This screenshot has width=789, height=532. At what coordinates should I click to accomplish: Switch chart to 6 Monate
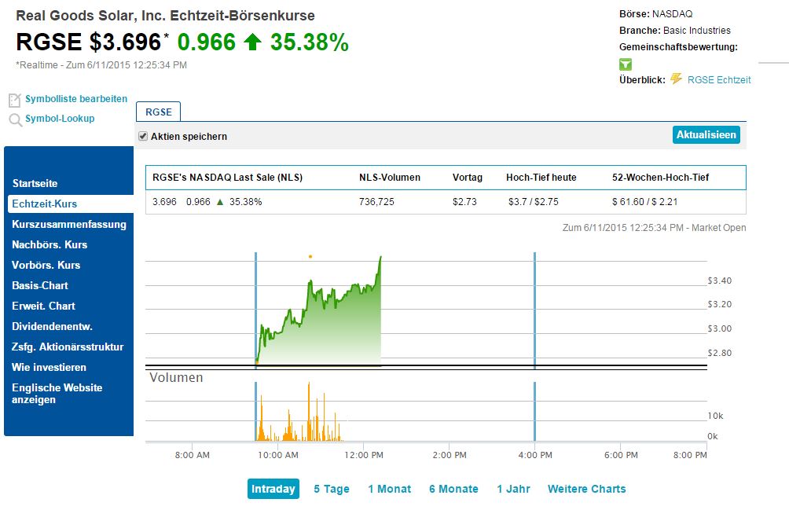(453, 489)
